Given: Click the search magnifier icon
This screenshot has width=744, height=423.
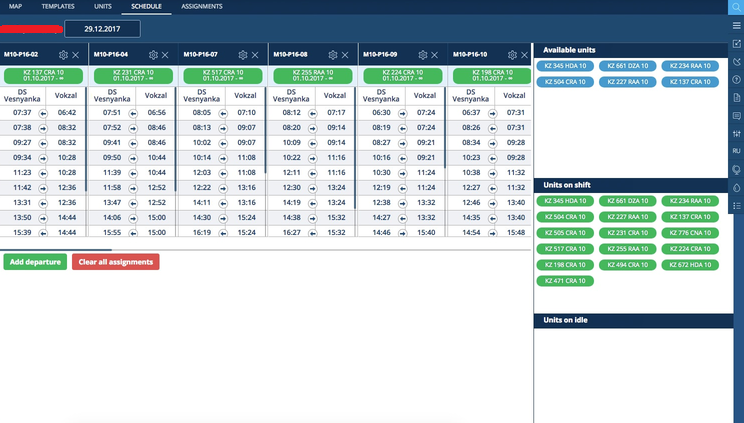Looking at the screenshot, I should (x=736, y=6).
